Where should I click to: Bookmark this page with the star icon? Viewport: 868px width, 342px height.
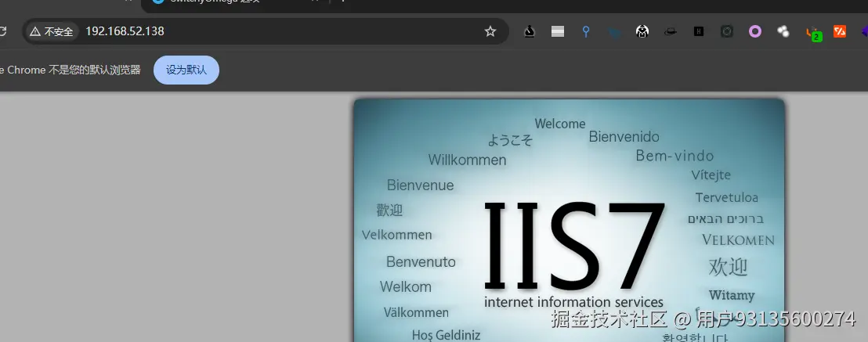pyautogui.click(x=490, y=31)
